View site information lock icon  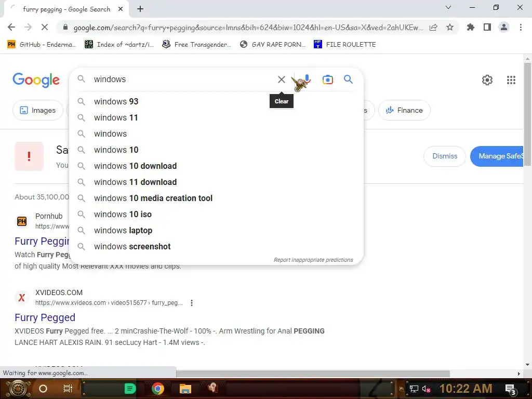pos(65,27)
